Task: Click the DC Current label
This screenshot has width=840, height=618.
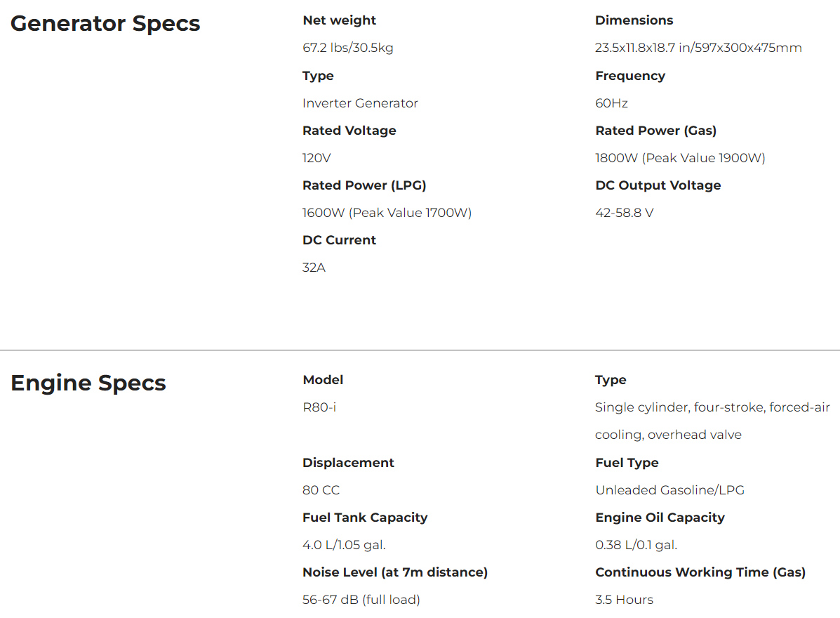Action: click(339, 240)
